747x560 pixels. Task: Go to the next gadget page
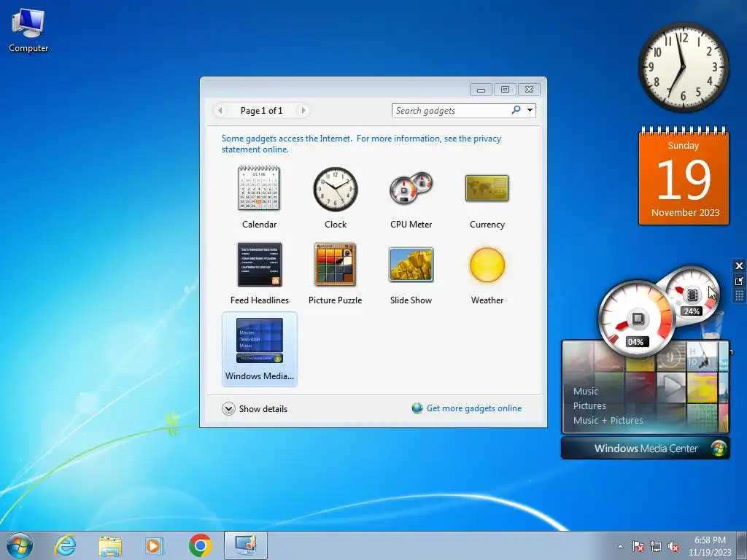tap(303, 111)
